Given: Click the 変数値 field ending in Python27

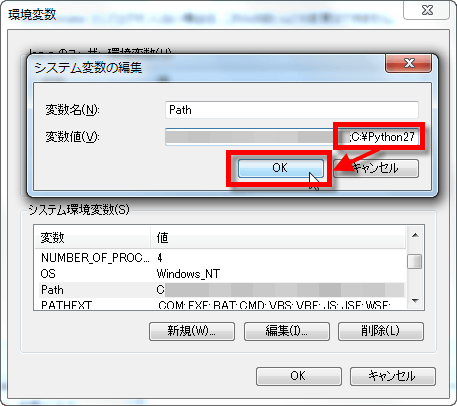Looking at the screenshot, I should click(292, 137).
